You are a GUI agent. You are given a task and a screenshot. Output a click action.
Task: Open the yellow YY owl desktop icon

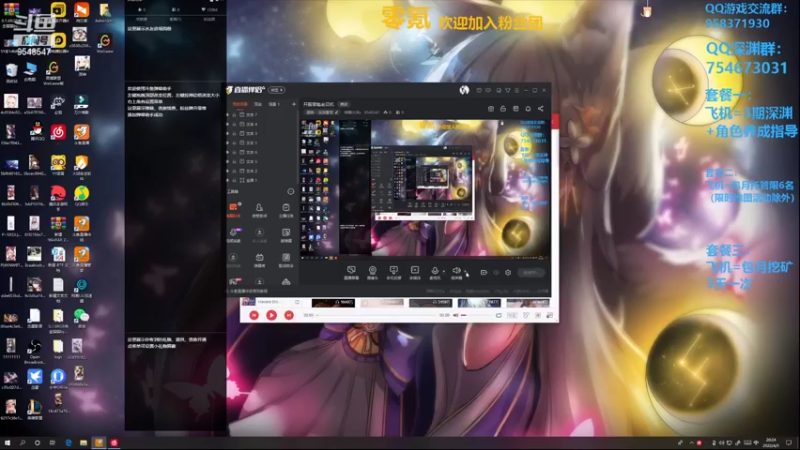coord(58,164)
